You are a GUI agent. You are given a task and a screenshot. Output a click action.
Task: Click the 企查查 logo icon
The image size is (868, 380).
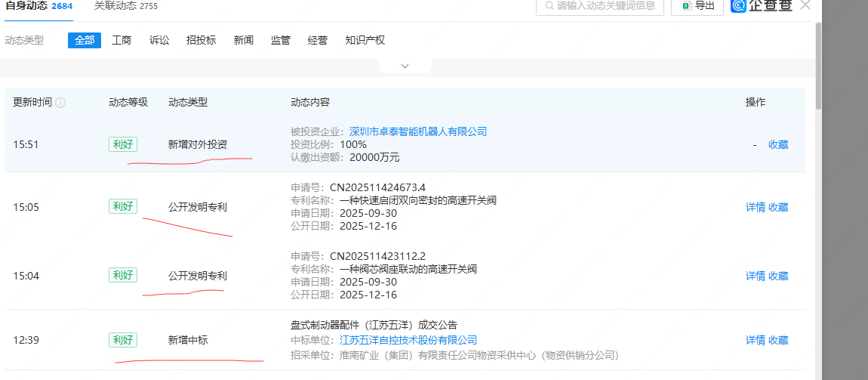(x=738, y=5)
